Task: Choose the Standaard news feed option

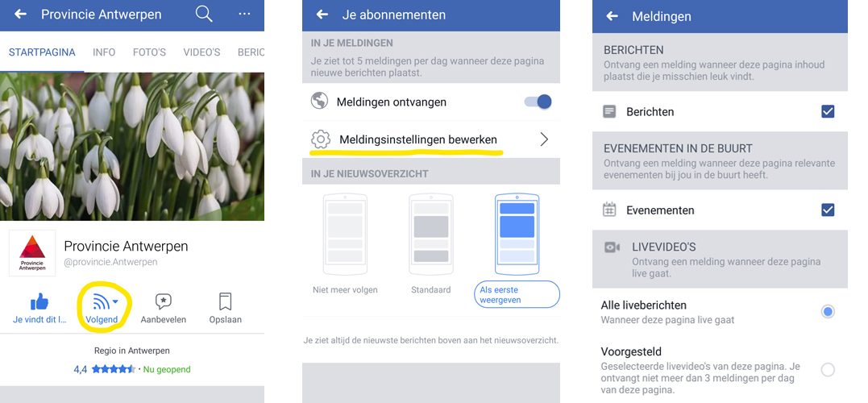Action: pyautogui.click(x=430, y=243)
